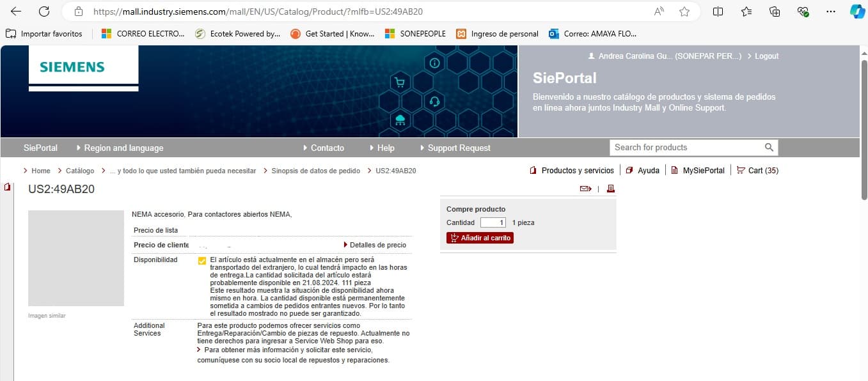This screenshot has height=381, width=868.
Task: Click the Añadir al carrito button
Action: [x=480, y=237]
